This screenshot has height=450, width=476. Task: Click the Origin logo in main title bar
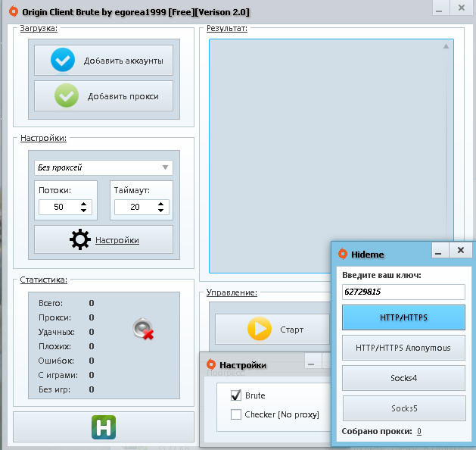click(14, 11)
